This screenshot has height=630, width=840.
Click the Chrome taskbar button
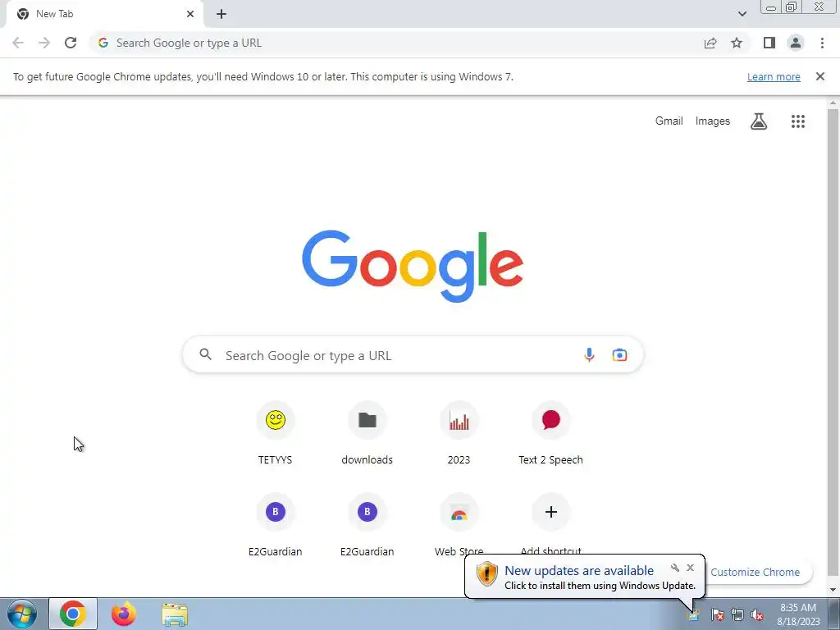[x=73, y=614]
